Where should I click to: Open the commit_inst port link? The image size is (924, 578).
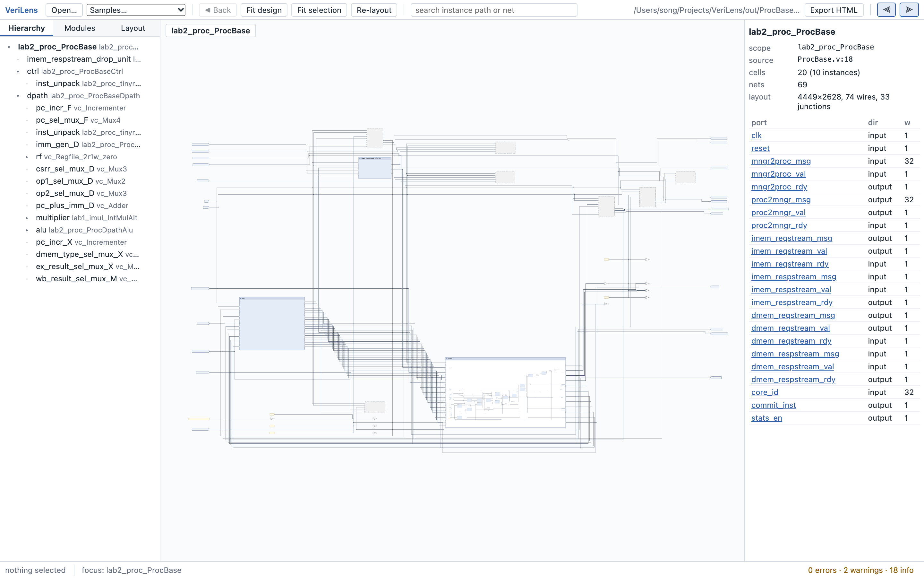point(773,405)
